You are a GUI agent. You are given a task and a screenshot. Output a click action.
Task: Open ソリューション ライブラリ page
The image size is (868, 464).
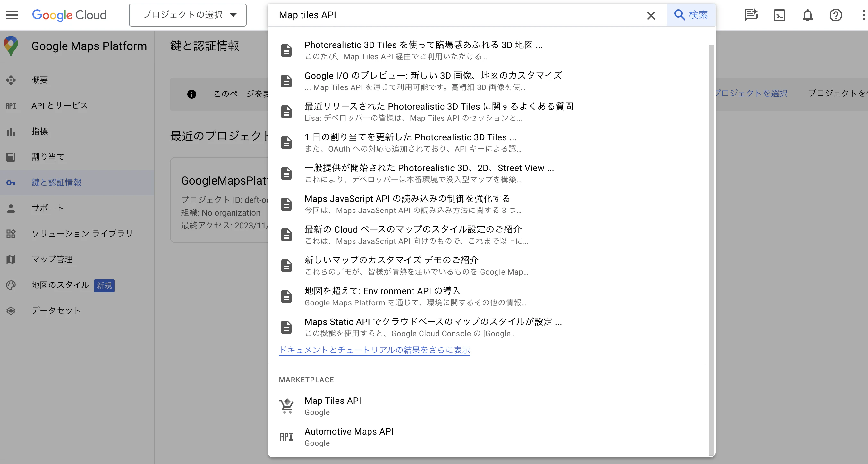click(x=77, y=233)
